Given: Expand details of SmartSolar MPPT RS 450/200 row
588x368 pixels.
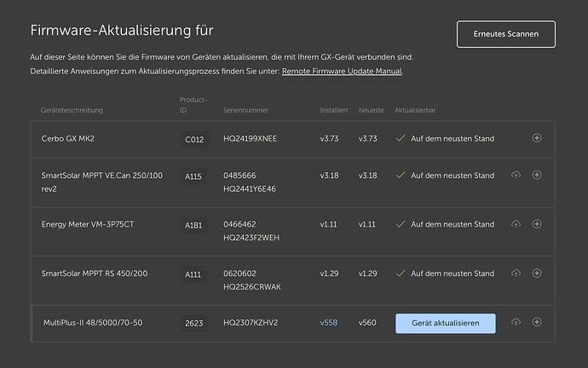Looking at the screenshot, I should [x=537, y=273].
